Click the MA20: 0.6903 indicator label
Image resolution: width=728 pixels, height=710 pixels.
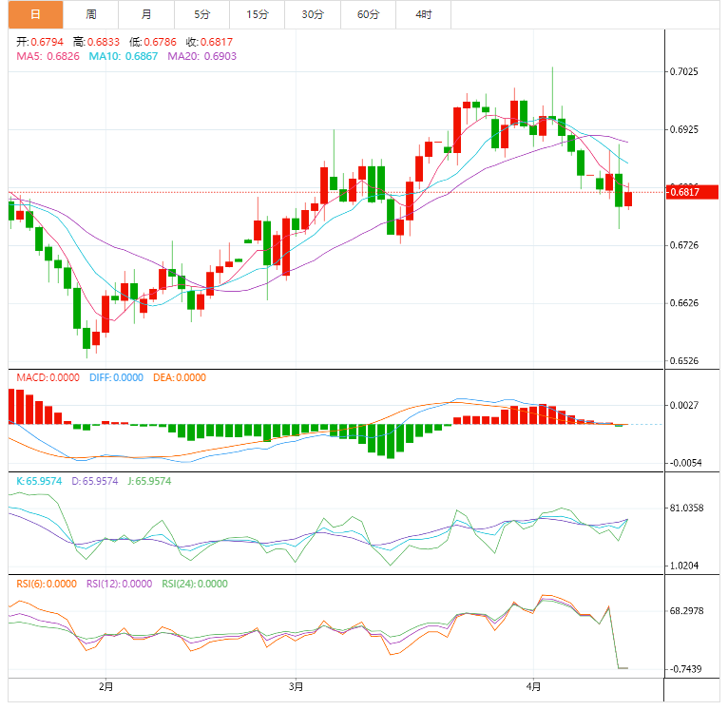point(202,57)
